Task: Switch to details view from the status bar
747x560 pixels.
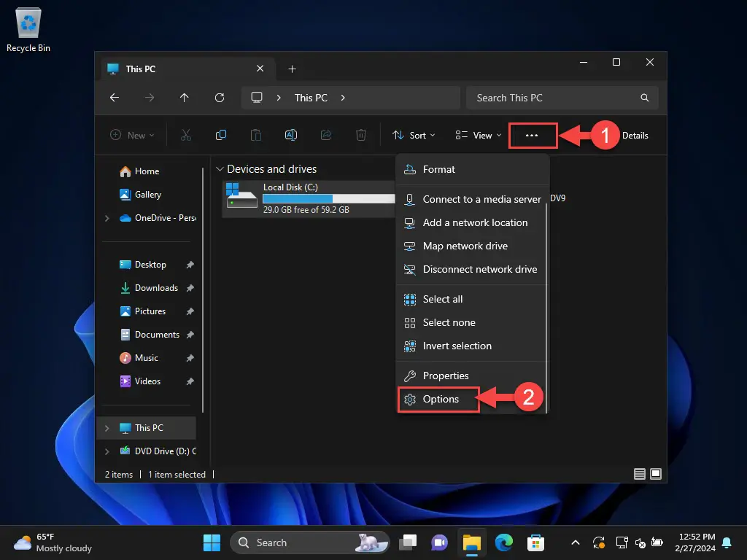Action: click(x=639, y=474)
